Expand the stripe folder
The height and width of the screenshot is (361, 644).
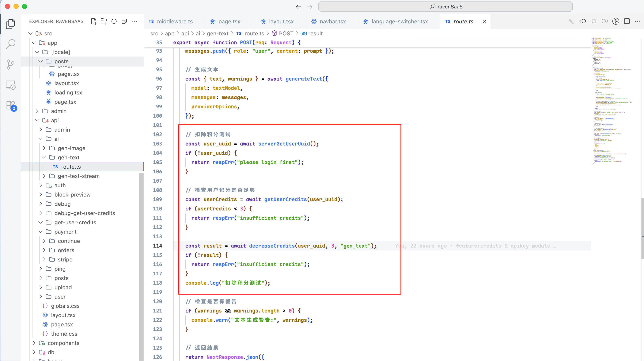point(44,259)
